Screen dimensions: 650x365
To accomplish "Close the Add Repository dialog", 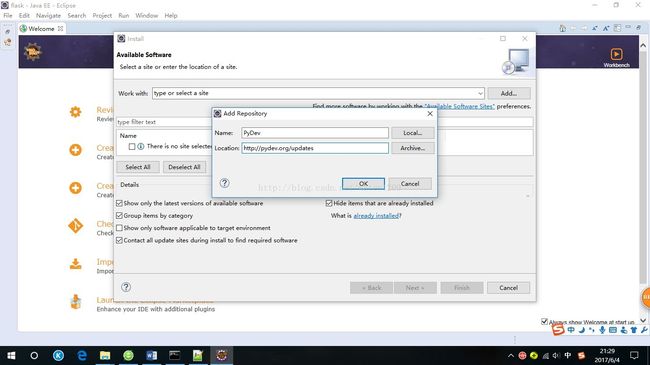I will (430, 113).
